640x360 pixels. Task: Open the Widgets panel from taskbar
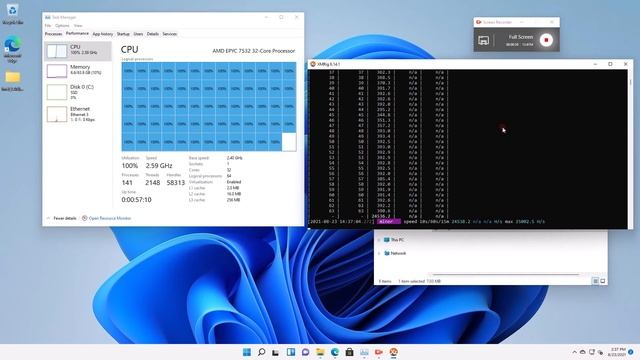pos(291,352)
